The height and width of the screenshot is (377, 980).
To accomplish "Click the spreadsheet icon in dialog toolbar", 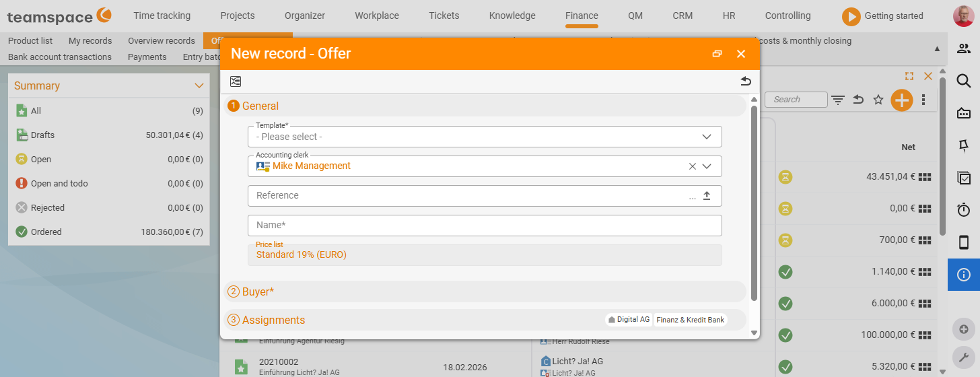I will coord(235,81).
